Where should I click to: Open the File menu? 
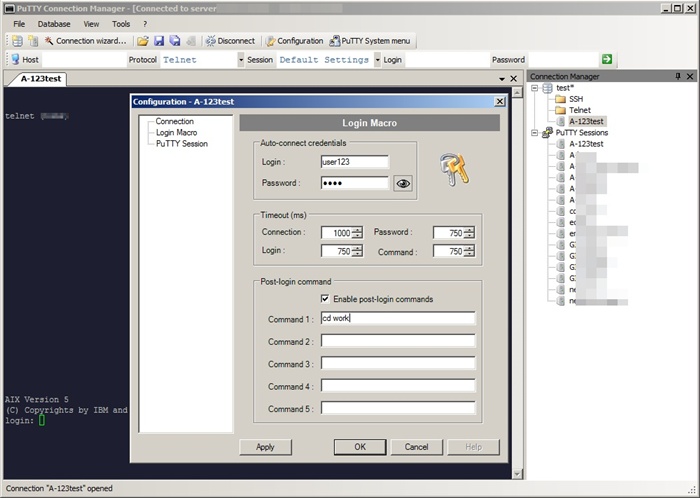pyautogui.click(x=19, y=24)
